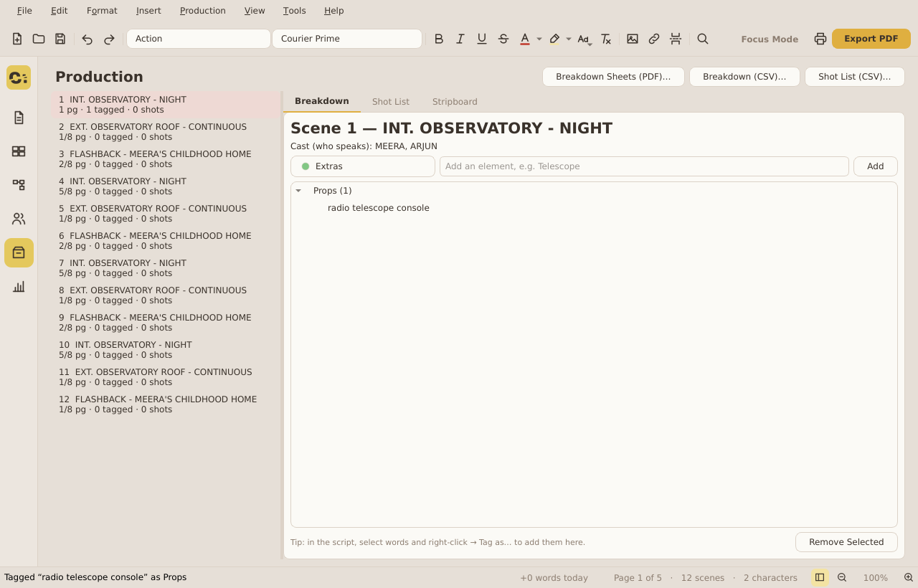The image size is (918, 588).
Task: Redo the last undone action
Action: click(x=109, y=39)
